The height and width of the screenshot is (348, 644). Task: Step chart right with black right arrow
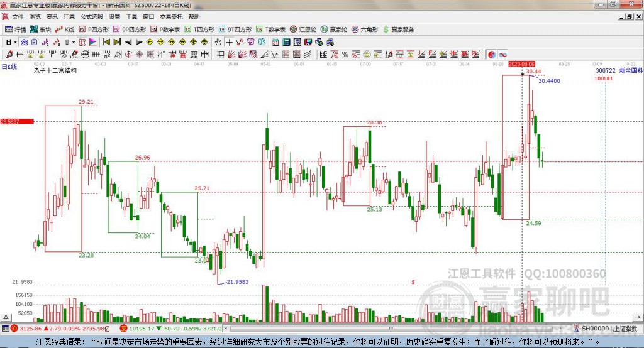tap(139, 42)
